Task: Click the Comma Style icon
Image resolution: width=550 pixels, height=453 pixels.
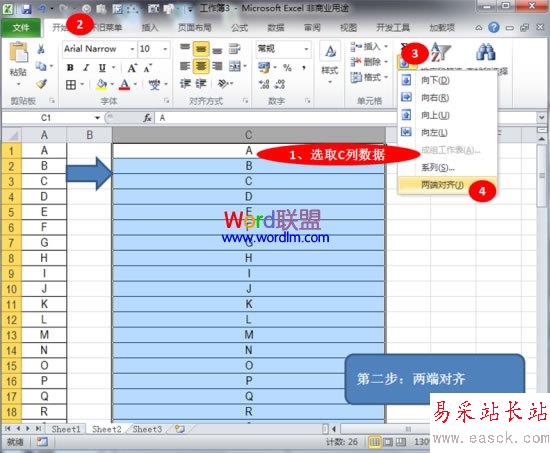Action: click(x=304, y=67)
